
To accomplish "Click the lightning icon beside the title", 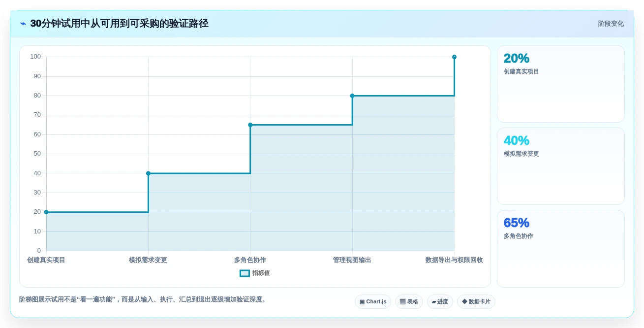I will 23,24.
